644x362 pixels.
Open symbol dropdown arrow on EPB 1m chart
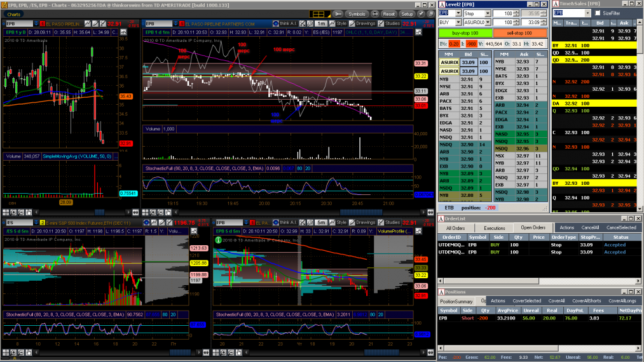[176, 23]
